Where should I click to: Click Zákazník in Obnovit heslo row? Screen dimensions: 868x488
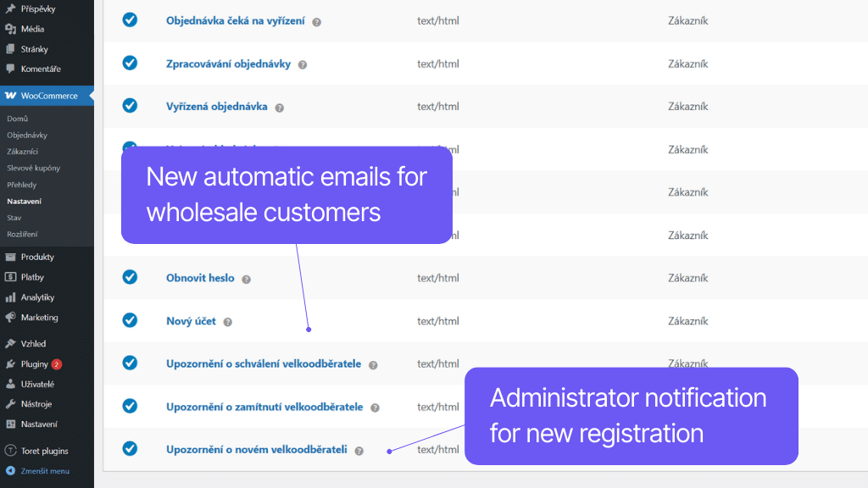688,278
